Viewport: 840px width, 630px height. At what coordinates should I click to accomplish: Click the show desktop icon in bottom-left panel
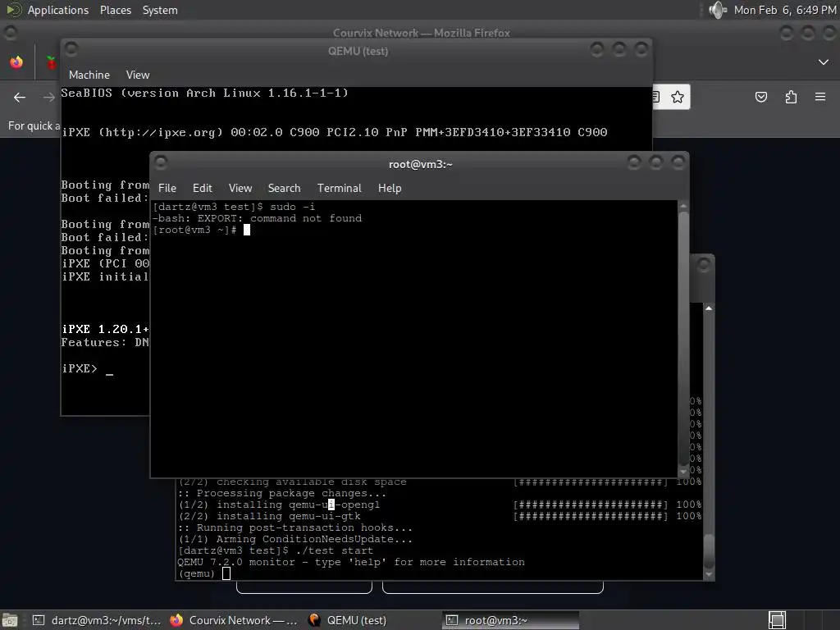(x=10, y=620)
